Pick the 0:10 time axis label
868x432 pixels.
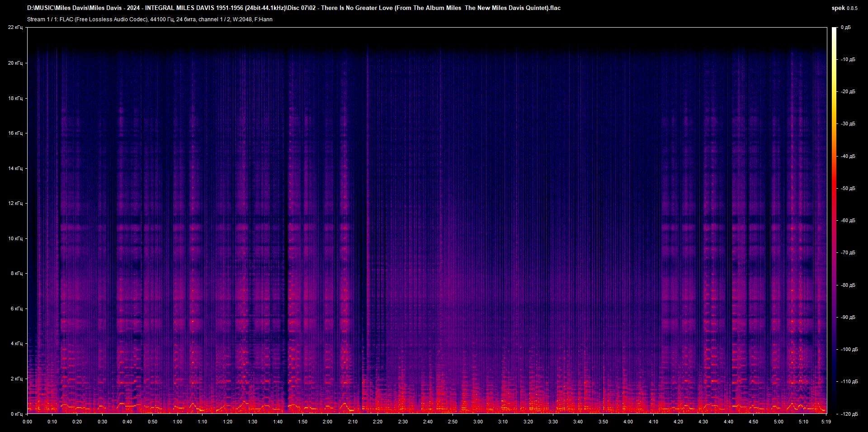tap(52, 422)
